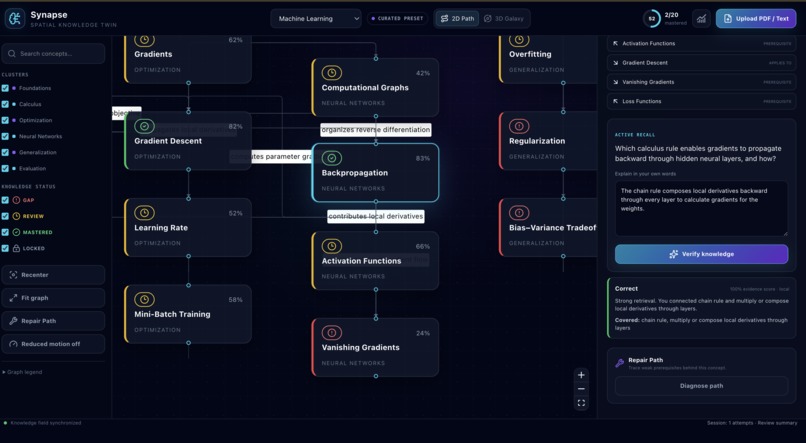806x443 pixels.
Task: Click the arrow icon beside Vanishing Gradients link
Action: [615, 82]
